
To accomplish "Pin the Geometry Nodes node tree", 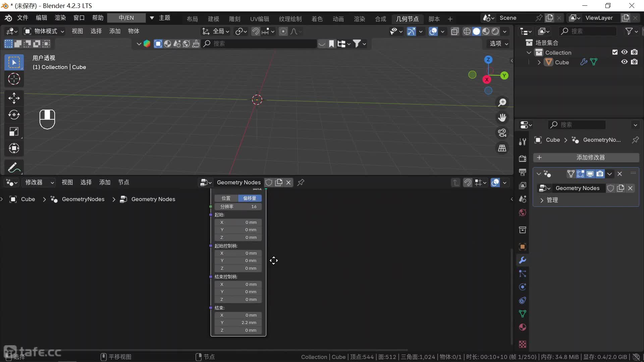I will click(x=301, y=182).
